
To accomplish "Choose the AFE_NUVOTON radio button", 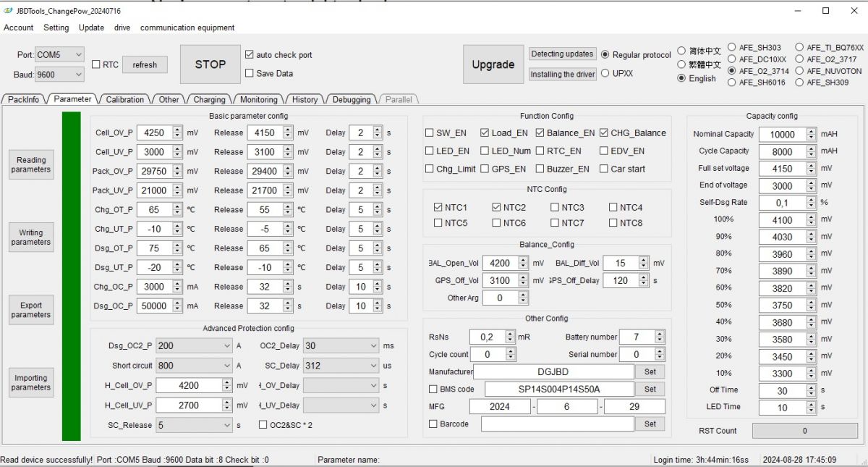I will 799,71.
